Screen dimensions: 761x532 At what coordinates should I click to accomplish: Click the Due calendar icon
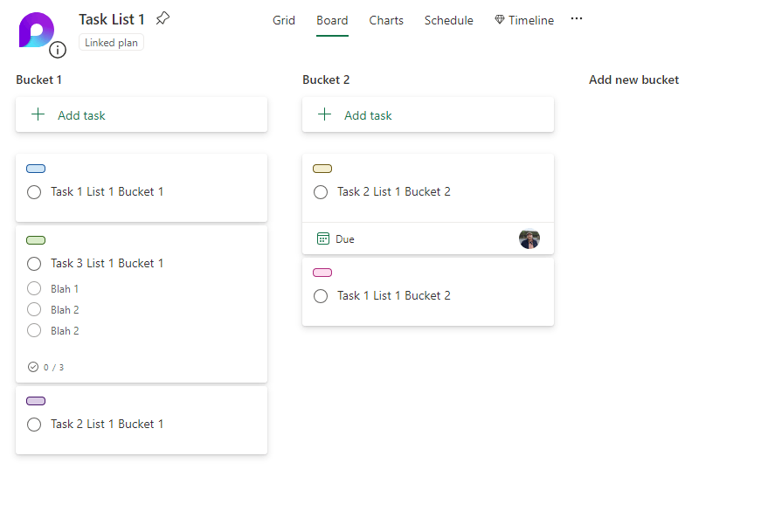pyautogui.click(x=323, y=238)
